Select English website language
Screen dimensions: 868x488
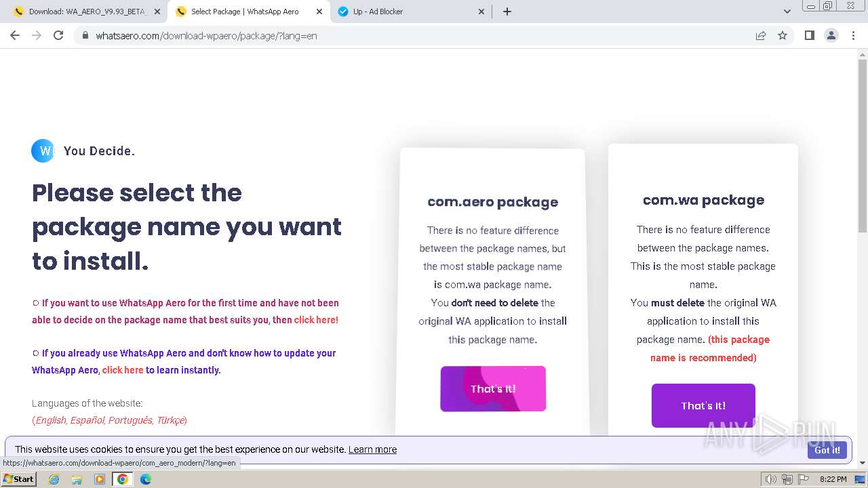point(51,420)
